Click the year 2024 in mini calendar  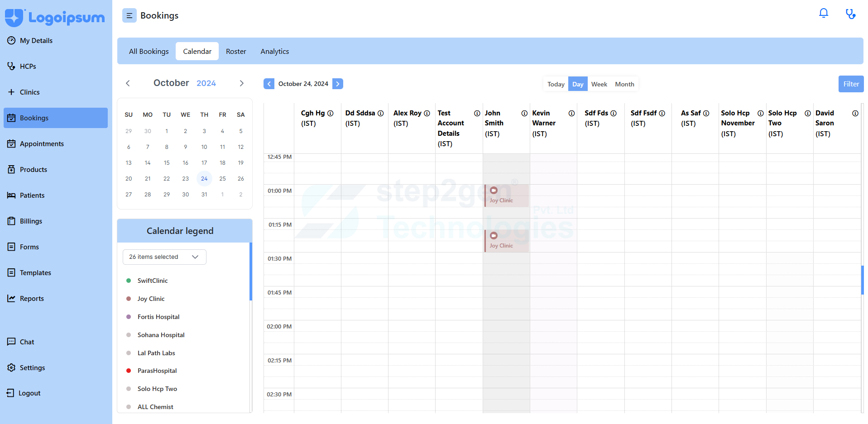click(x=206, y=83)
